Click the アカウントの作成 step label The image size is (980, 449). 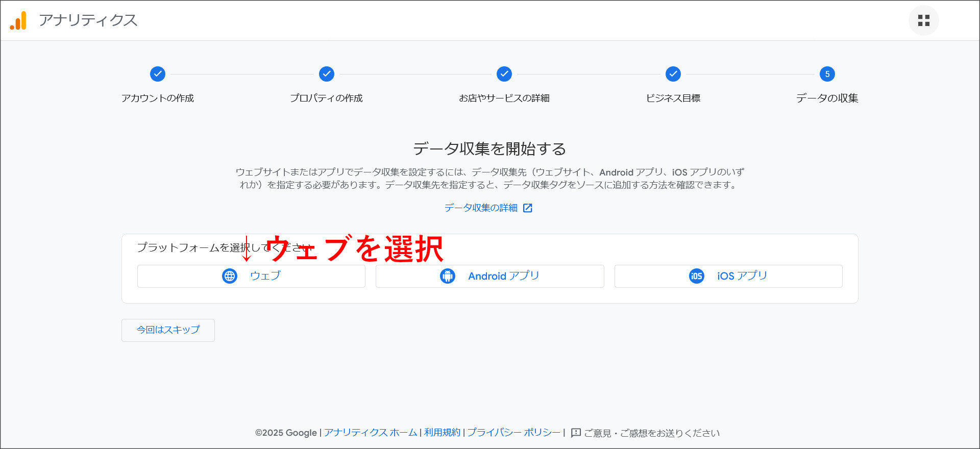coord(158,98)
